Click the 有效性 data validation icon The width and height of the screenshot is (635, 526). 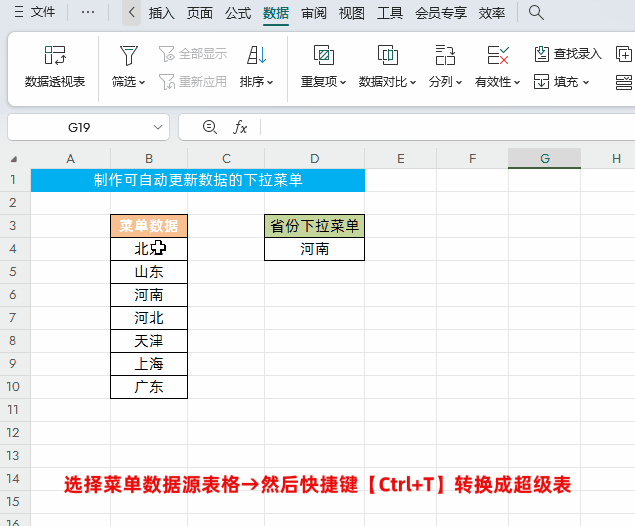tap(498, 55)
